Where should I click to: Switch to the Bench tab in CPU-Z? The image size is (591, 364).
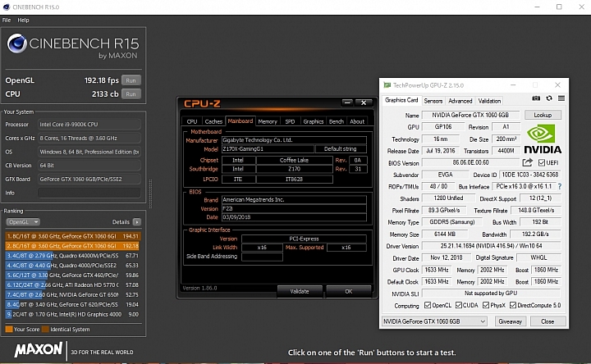pos(337,121)
